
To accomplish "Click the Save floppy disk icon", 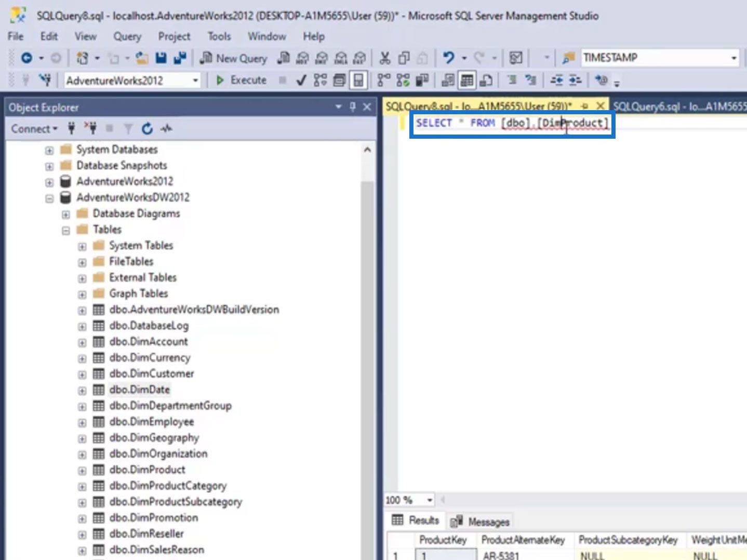I will click(161, 58).
